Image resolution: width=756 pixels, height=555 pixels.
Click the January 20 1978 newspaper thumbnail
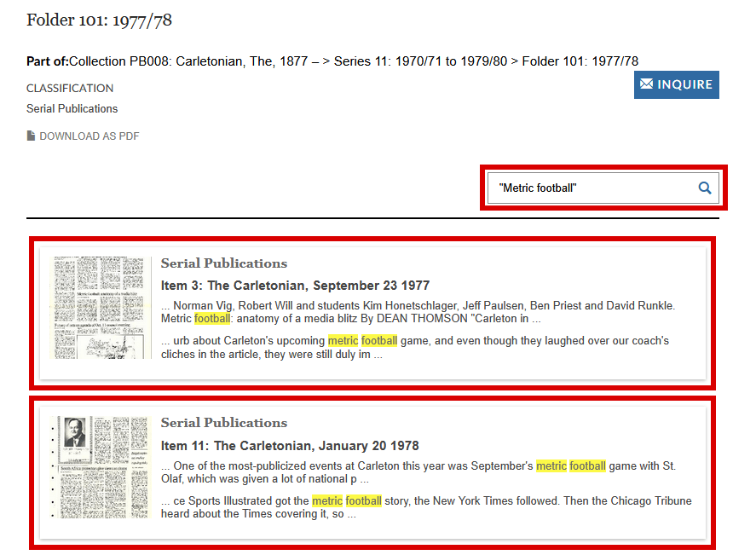100,467
